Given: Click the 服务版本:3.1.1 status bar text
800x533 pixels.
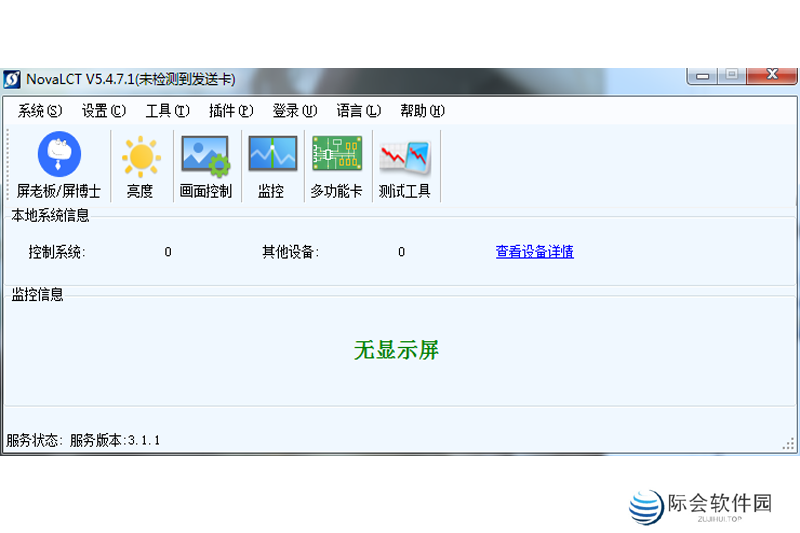Looking at the screenshot, I should coord(115,440).
